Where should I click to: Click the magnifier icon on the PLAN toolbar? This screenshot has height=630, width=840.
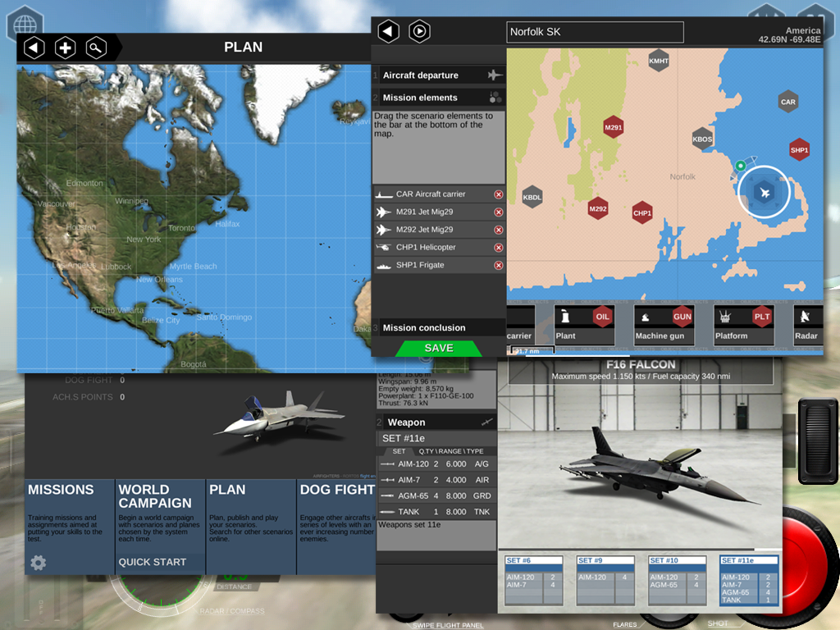pyautogui.click(x=96, y=48)
